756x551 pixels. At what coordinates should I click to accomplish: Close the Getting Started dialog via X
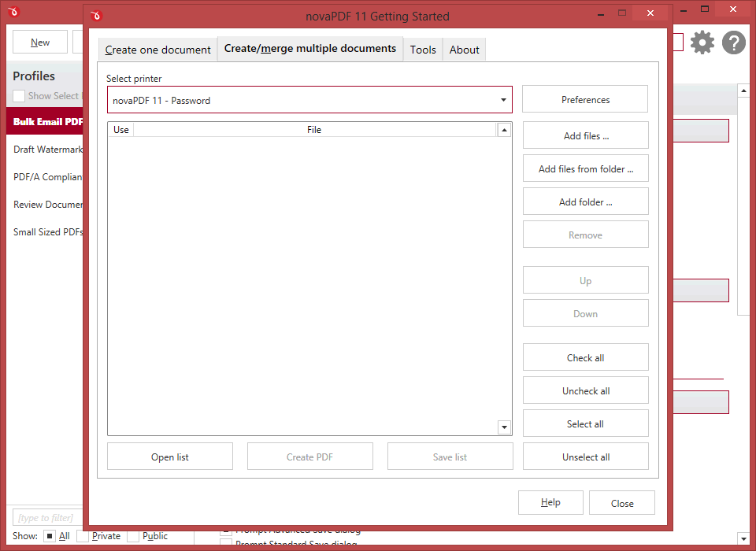[x=650, y=13]
